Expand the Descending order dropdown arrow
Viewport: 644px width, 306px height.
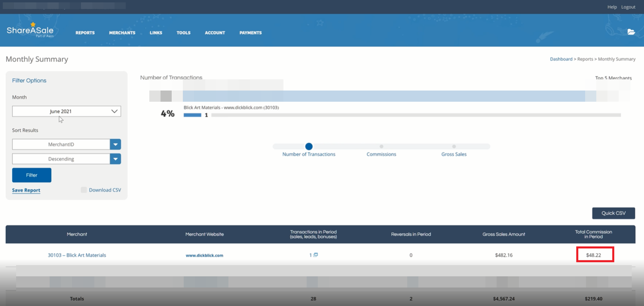pyautogui.click(x=115, y=159)
